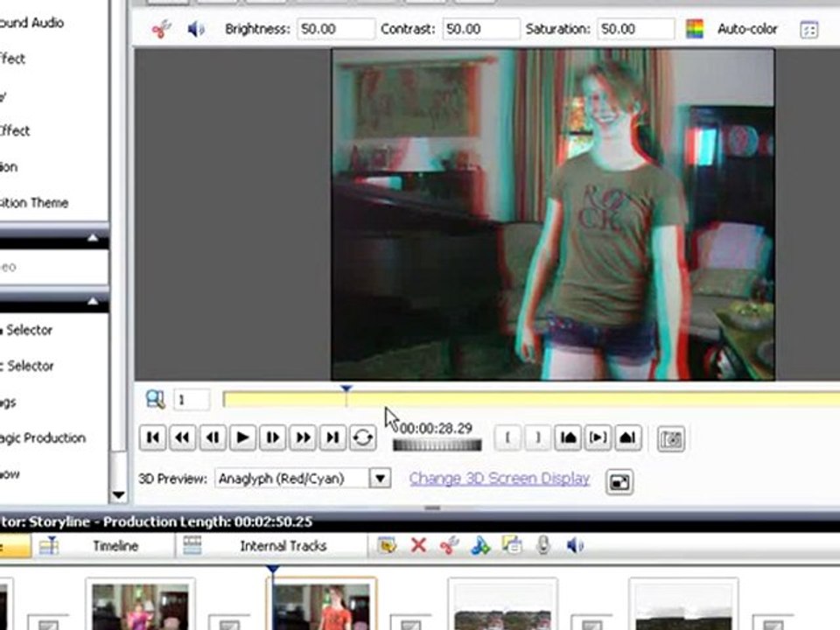Screen dimensions: 840x630
Task: Click the background audio item in left panel
Action: point(31,23)
